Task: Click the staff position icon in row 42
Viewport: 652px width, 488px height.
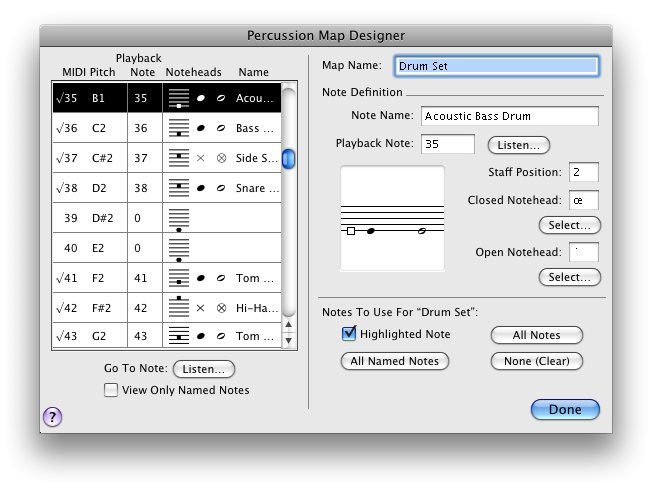Action: tap(179, 307)
